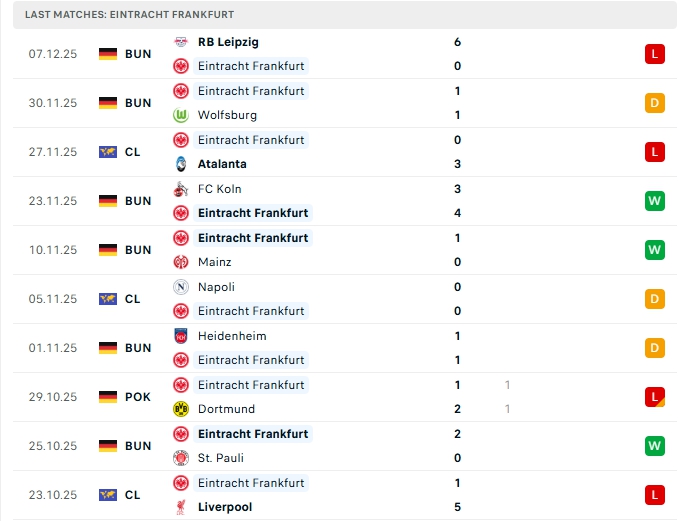Click the Mainz club crest icon
This screenshot has height=521, width=686.
point(181,262)
